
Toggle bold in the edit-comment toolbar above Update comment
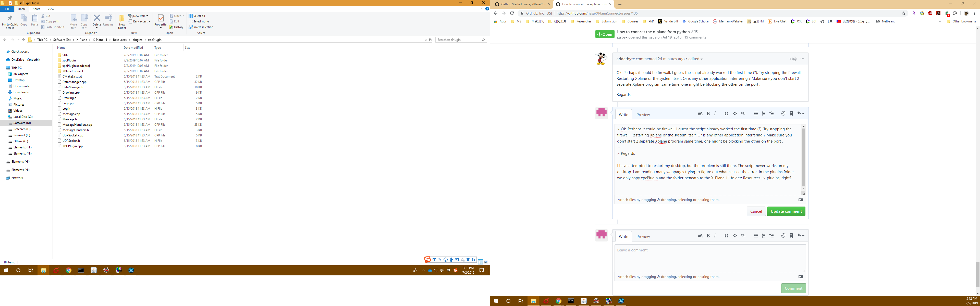point(708,114)
